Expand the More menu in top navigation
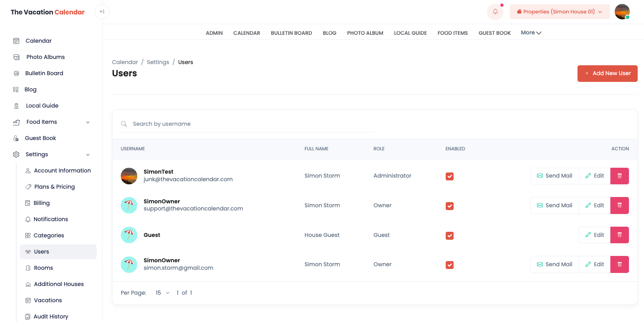Image resolution: width=644 pixels, height=322 pixels. point(531,33)
